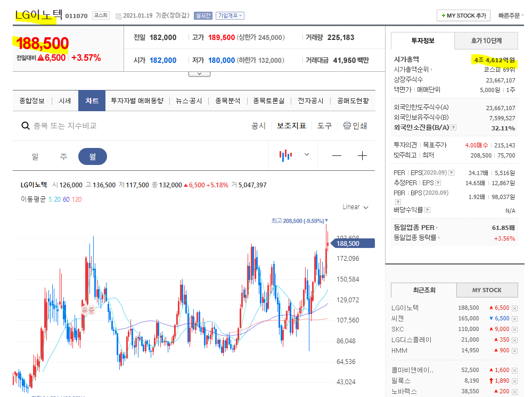Remove 필룩스 from recent list
The image size is (532, 397).
[x=515, y=381]
